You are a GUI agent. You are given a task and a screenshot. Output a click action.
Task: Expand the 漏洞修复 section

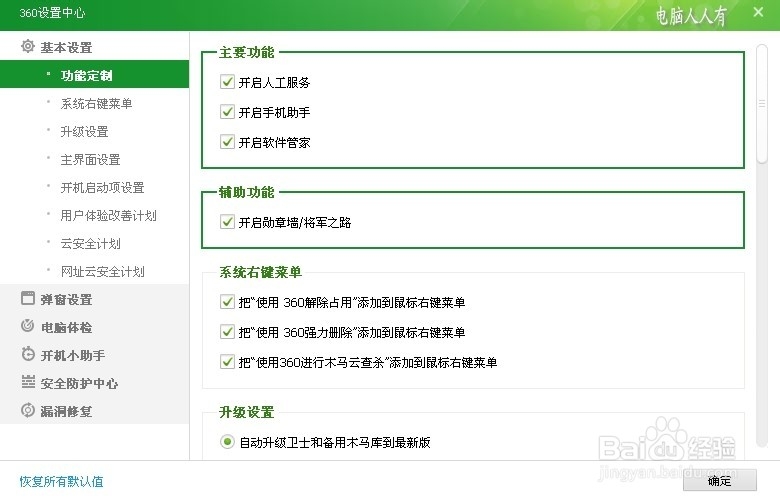tap(95, 411)
